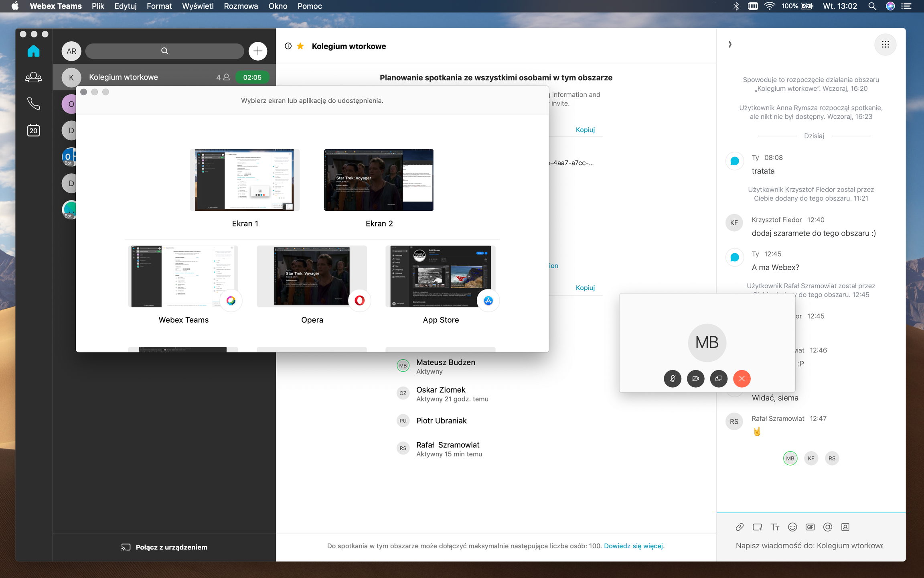Open the Wyświetl menu
924x578 pixels.
198,6
